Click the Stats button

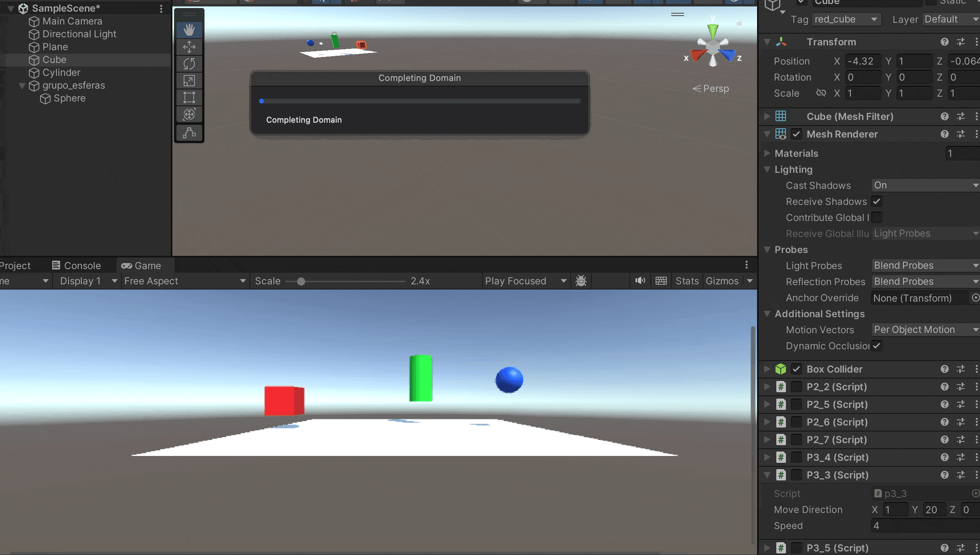point(687,281)
